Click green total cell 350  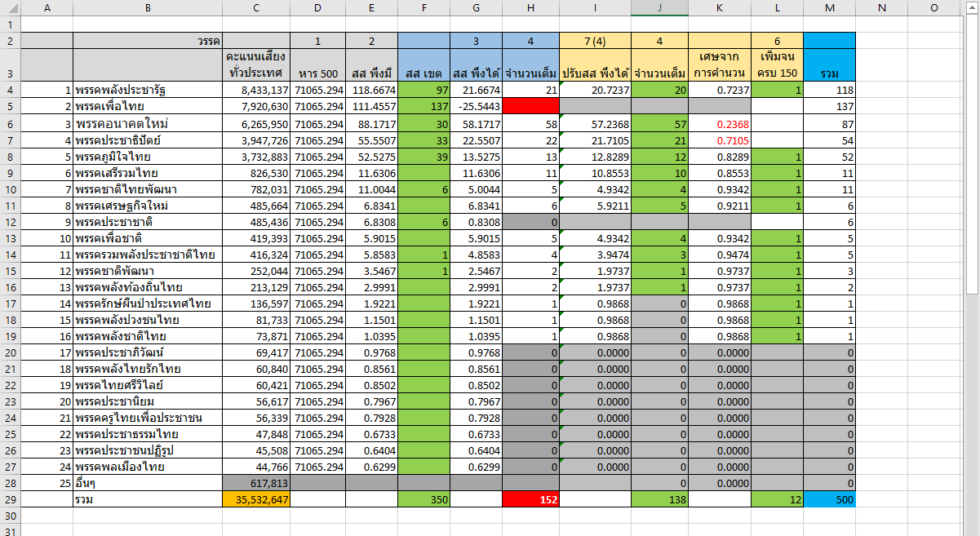423,499
